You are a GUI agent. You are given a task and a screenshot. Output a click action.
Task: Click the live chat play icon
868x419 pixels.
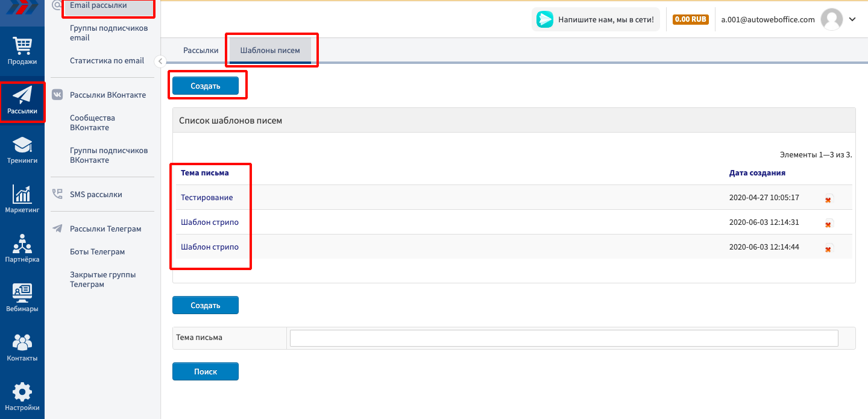click(x=545, y=19)
